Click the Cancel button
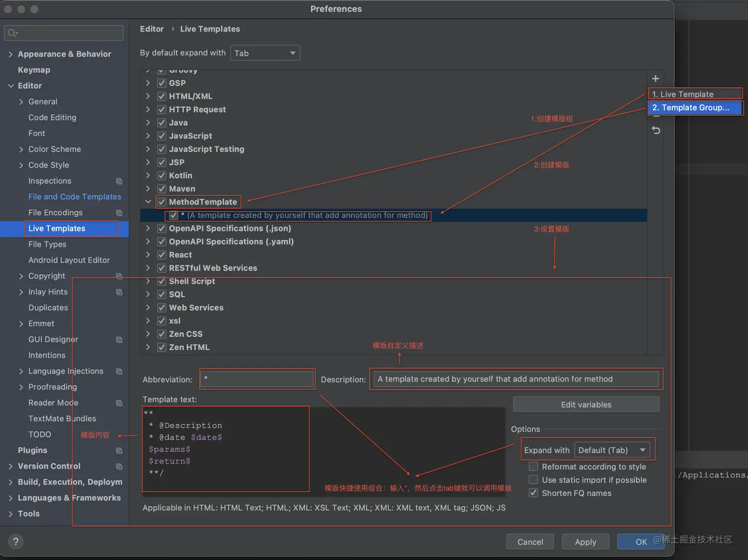The height and width of the screenshot is (560, 748). [x=530, y=542]
